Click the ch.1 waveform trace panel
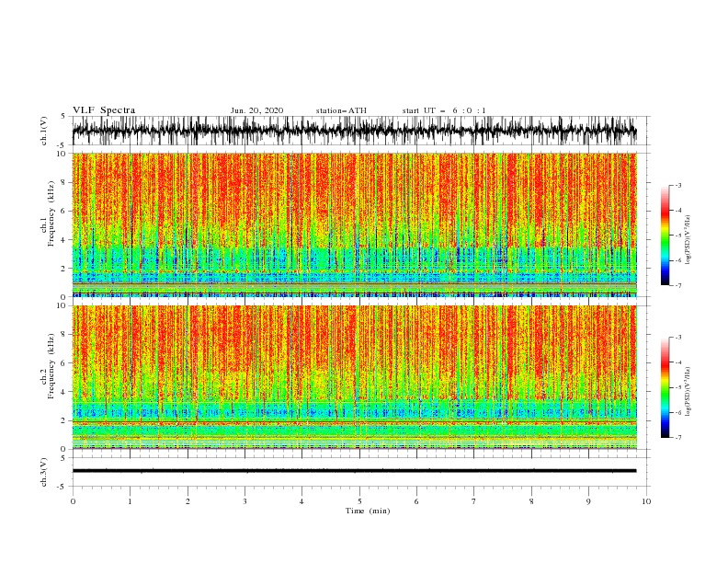Screen dimensions: 728x563 pyautogui.click(x=360, y=131)
